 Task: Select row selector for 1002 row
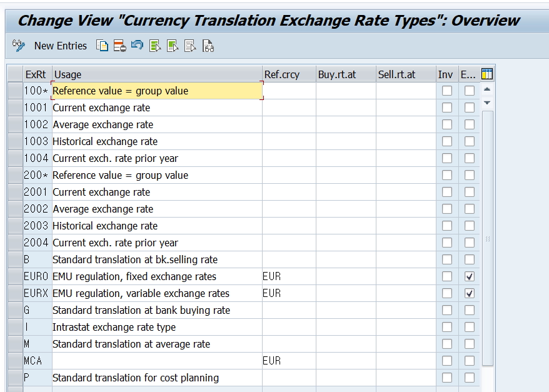pos(15,124)
